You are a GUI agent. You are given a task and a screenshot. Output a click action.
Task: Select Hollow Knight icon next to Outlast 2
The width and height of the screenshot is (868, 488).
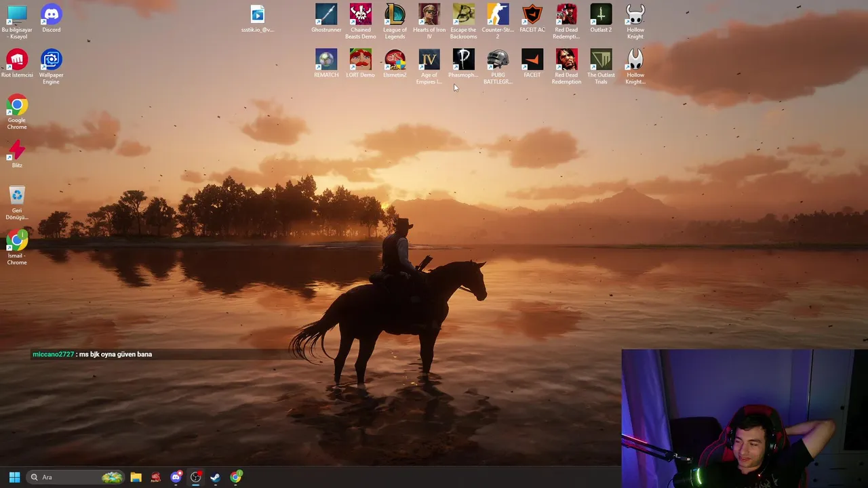tap(635, 21)
